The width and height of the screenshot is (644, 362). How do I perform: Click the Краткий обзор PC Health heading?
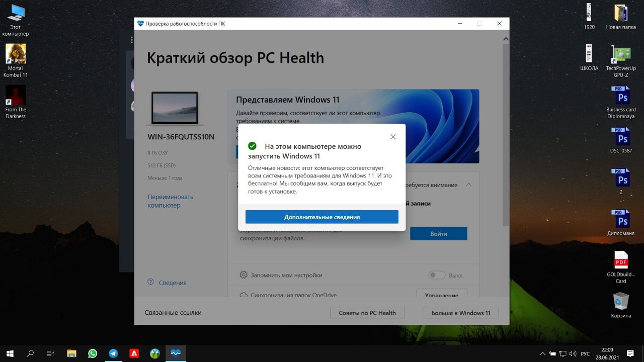(235, 58)
